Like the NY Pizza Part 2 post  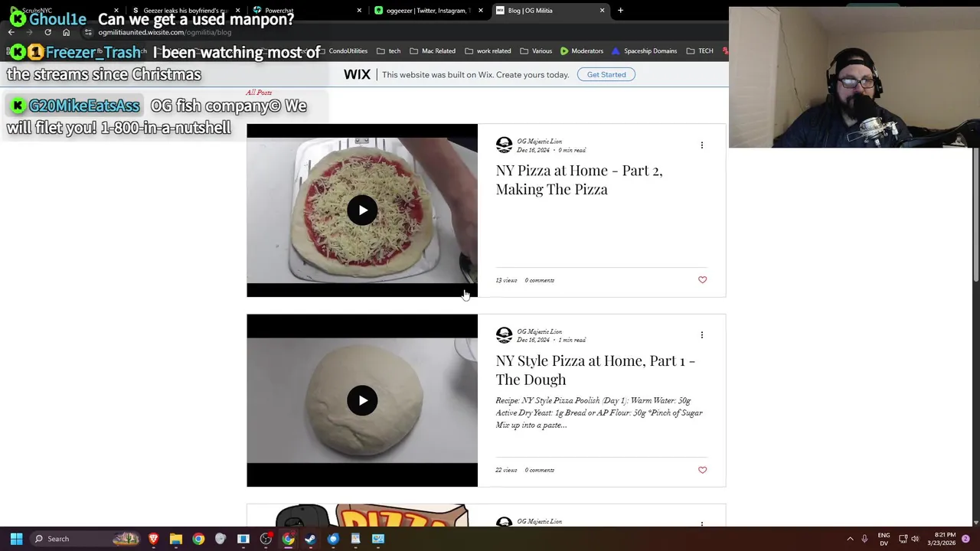point(702,280)
